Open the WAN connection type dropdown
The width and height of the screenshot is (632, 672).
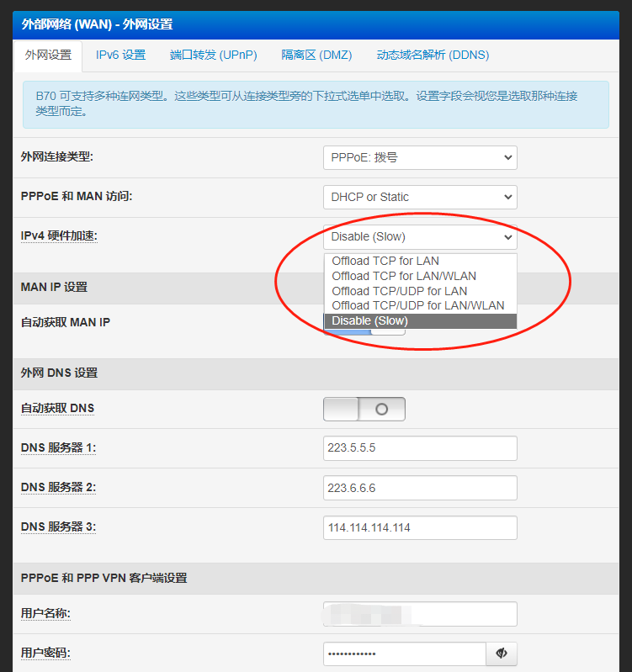[419, 157]
